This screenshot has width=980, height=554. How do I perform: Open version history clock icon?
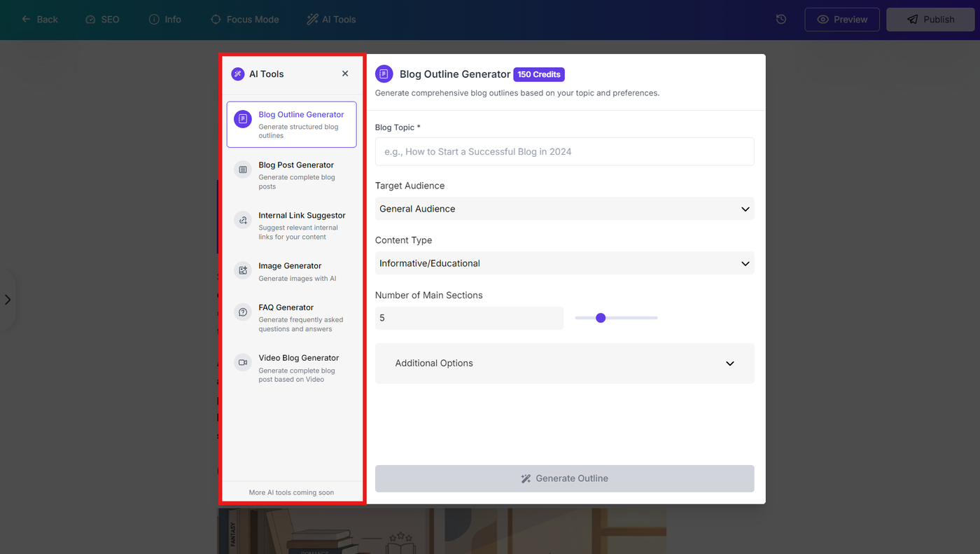click(781, 20)
